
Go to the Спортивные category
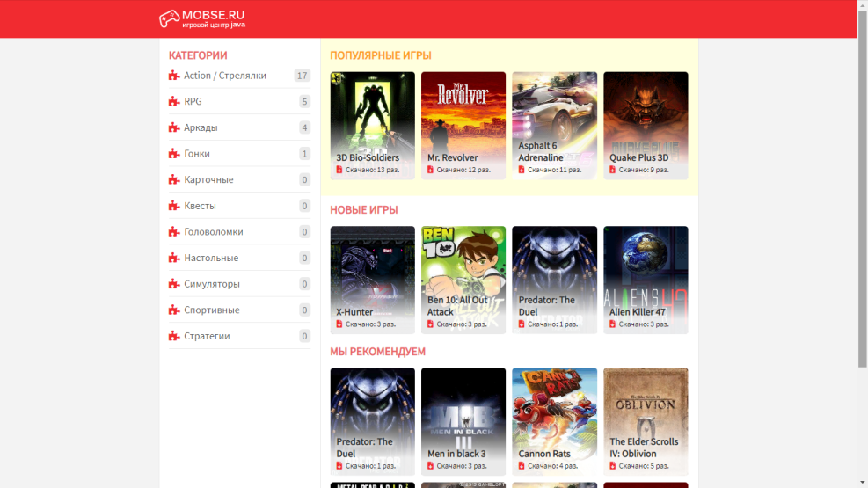[x=211, y=310]
